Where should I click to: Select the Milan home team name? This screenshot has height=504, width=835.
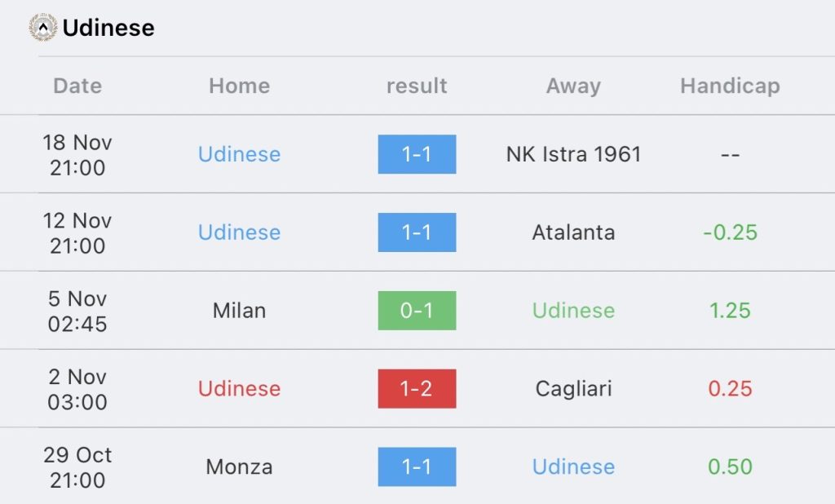tap(239, 311)
